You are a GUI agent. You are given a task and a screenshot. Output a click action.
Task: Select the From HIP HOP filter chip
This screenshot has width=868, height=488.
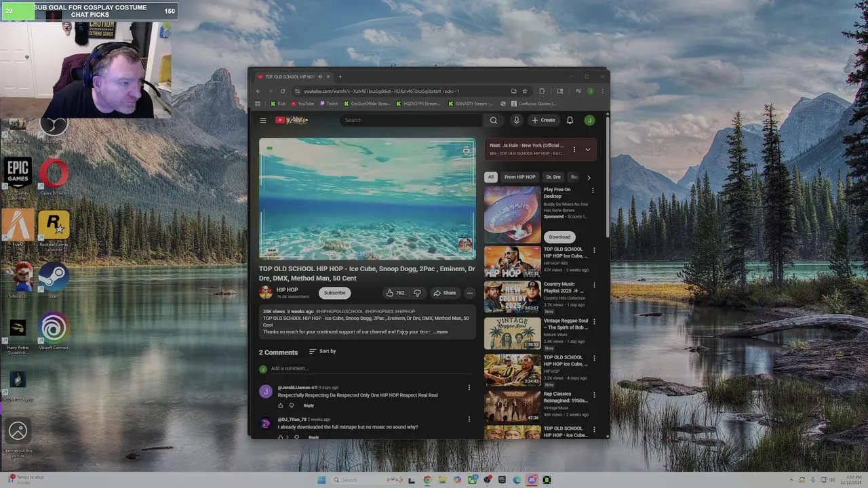coord(519,177)
